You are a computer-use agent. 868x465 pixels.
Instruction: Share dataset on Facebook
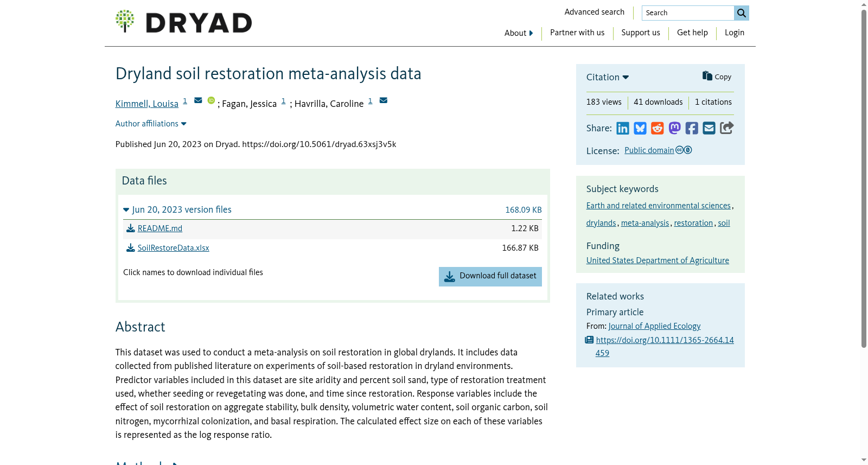(692, 128)
